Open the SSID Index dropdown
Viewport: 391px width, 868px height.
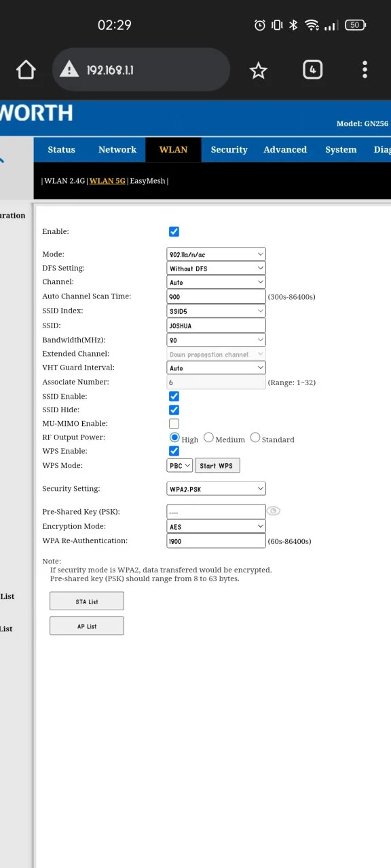point(216,311)
